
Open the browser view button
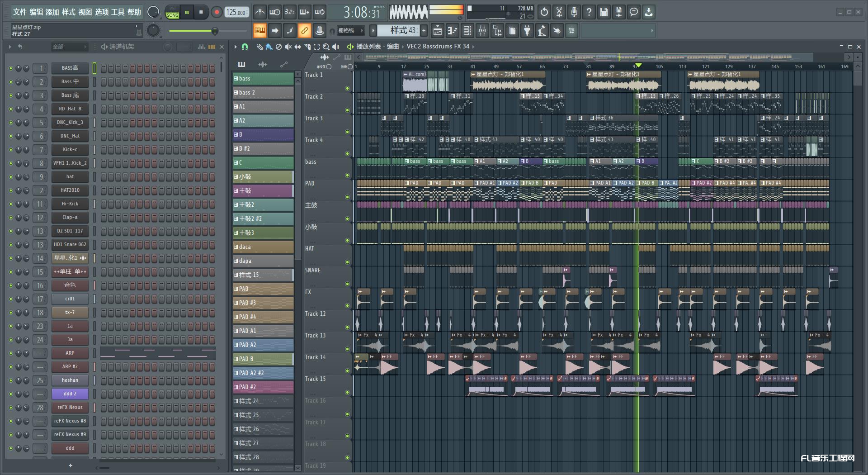tap(497, 31)
